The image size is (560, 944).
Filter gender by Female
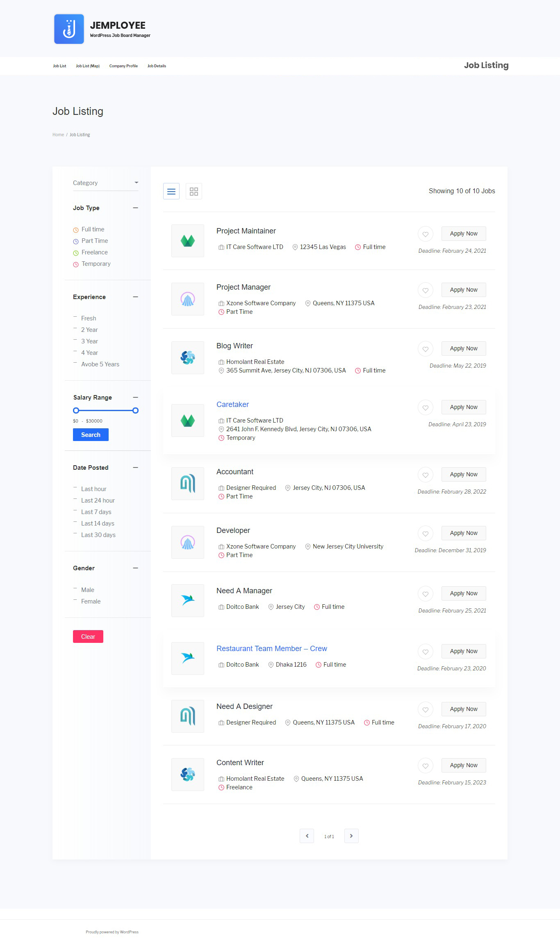(x=91, y=601)
